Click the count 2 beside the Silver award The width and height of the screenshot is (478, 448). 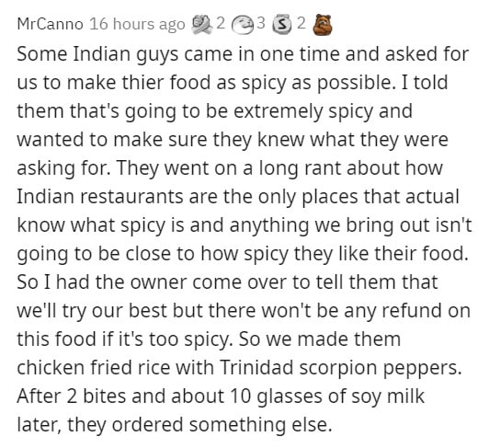302,24
